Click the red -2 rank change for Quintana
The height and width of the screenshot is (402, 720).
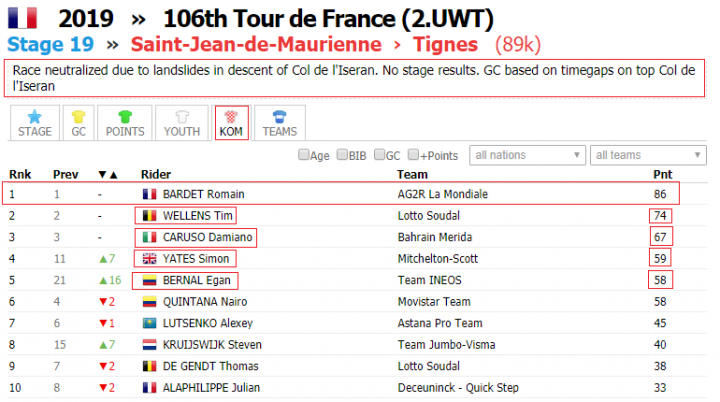tap(107, 302)
